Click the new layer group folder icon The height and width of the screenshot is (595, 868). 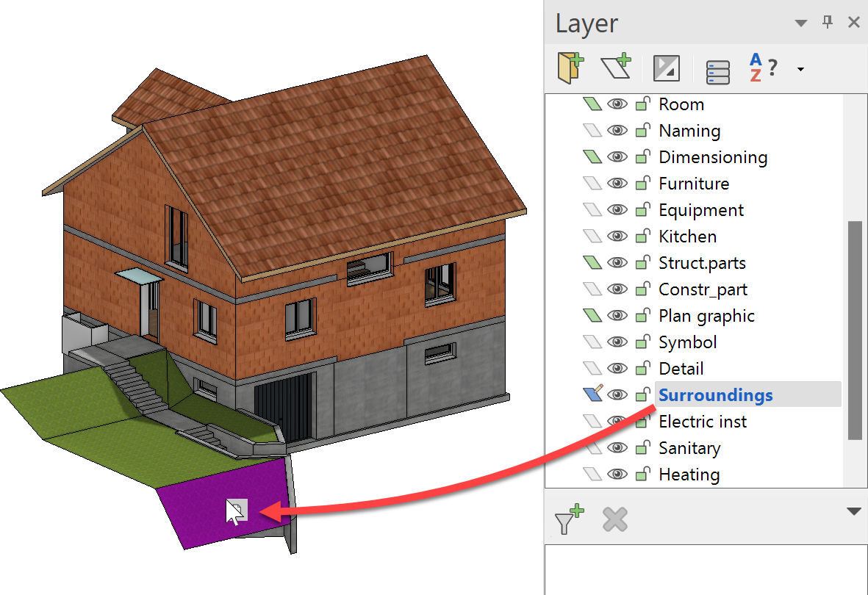(571, 68)
